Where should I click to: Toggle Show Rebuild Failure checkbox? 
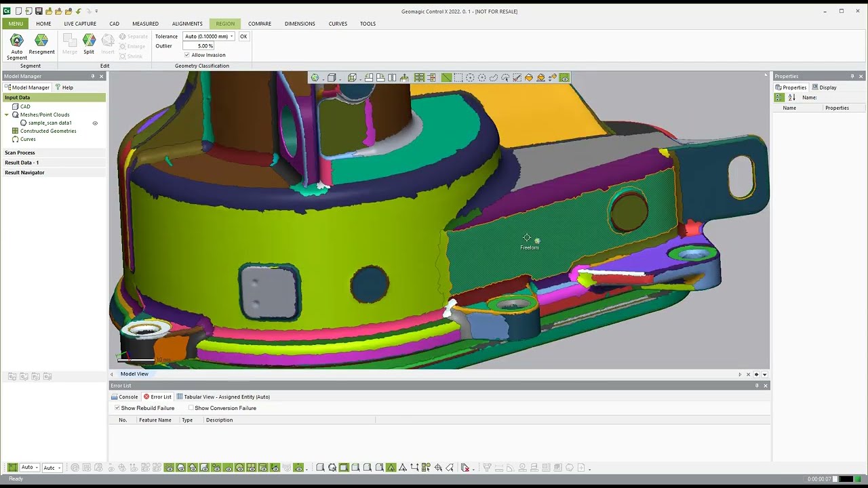pos(117,408)
